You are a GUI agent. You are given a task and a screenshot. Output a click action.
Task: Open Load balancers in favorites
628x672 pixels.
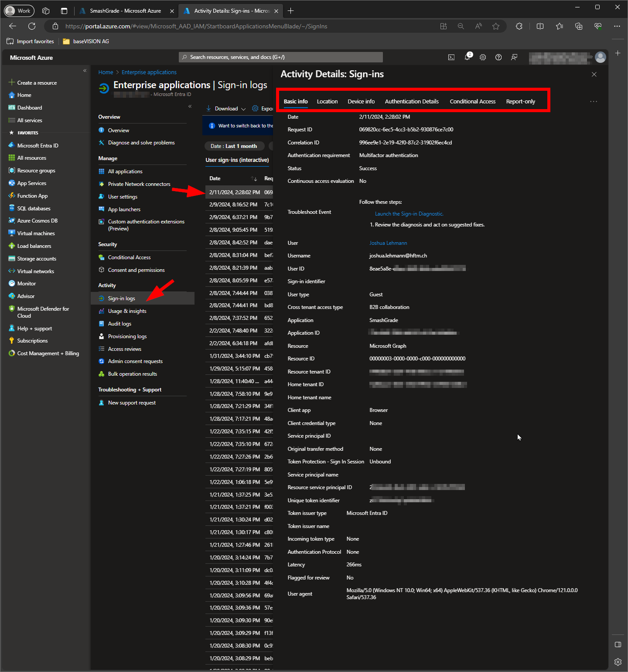(x=30, y=246)
